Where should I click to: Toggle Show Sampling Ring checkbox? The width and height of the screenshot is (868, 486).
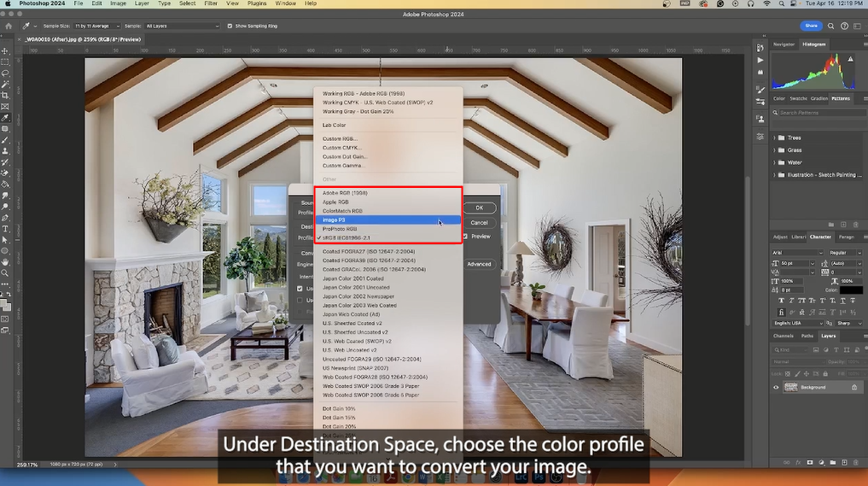point(230,26)
